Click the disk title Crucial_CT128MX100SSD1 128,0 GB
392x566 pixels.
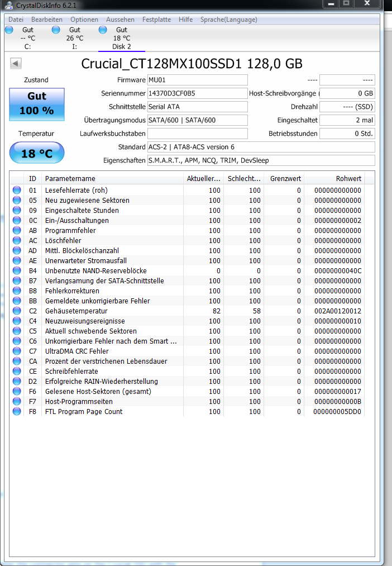pos(192,64)
